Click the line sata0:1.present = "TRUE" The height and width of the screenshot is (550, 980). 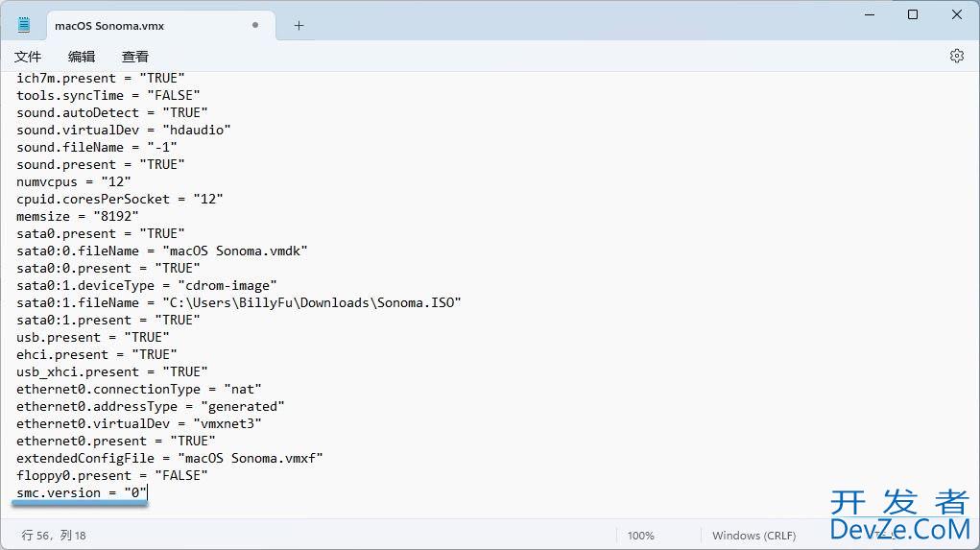pyautogui.click(x=108, y=320)
